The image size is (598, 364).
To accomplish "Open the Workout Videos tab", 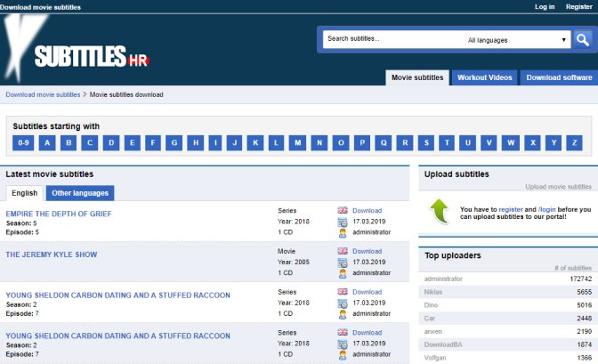I will [484, 77].
